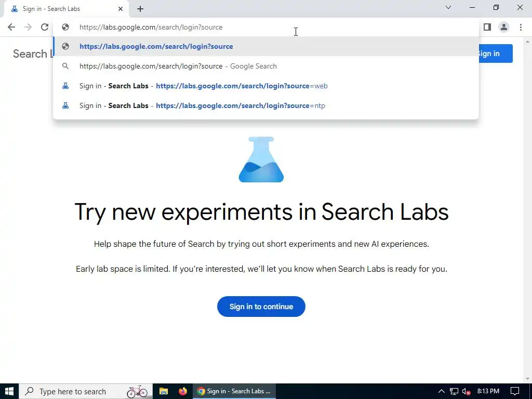The image size is (532, 399).
Task: Click the page scrollbar down arrow
Action: [x=527, y=379]
